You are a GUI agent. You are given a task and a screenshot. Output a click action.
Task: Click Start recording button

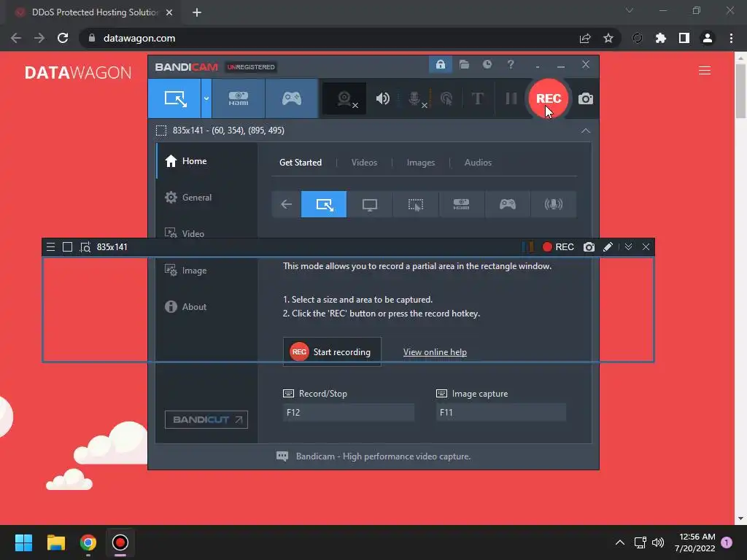pyautogui.click(x=332, y=352)
